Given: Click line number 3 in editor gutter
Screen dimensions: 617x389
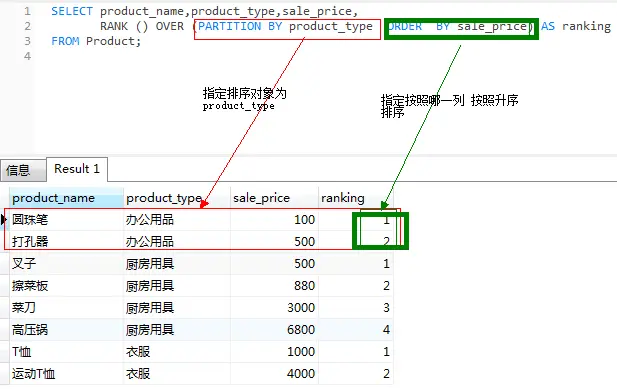Looking at the screenshot, I should point(27,41).
